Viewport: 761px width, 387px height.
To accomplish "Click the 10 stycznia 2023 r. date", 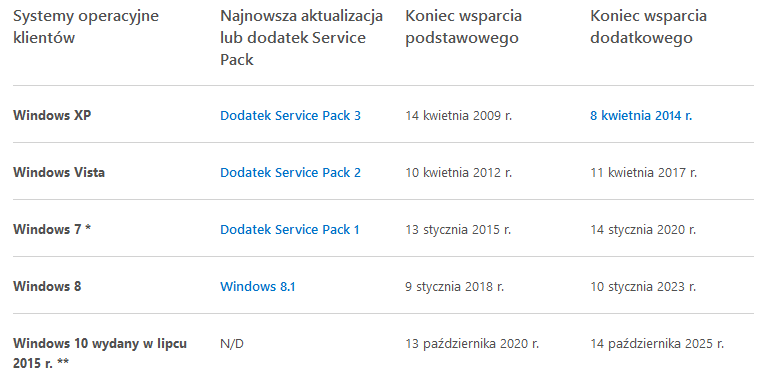I will pyautogui.click(x=643, y=286).
